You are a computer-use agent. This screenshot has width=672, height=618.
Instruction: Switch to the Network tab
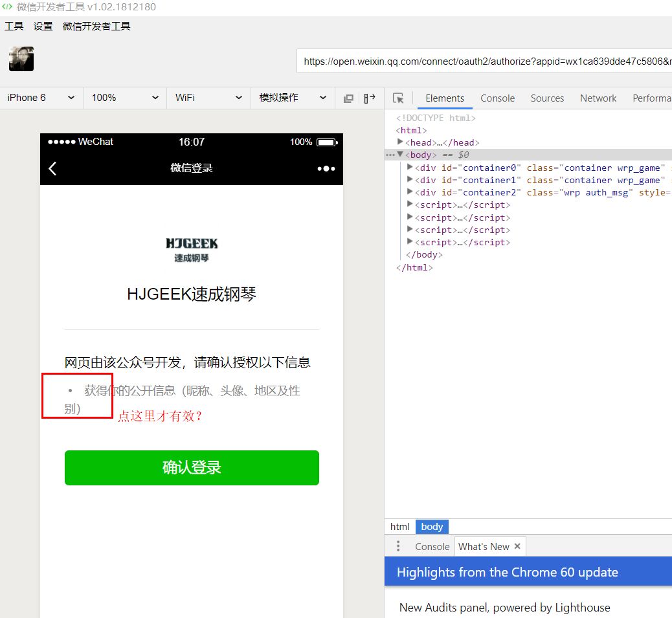(x=598, y=98)
